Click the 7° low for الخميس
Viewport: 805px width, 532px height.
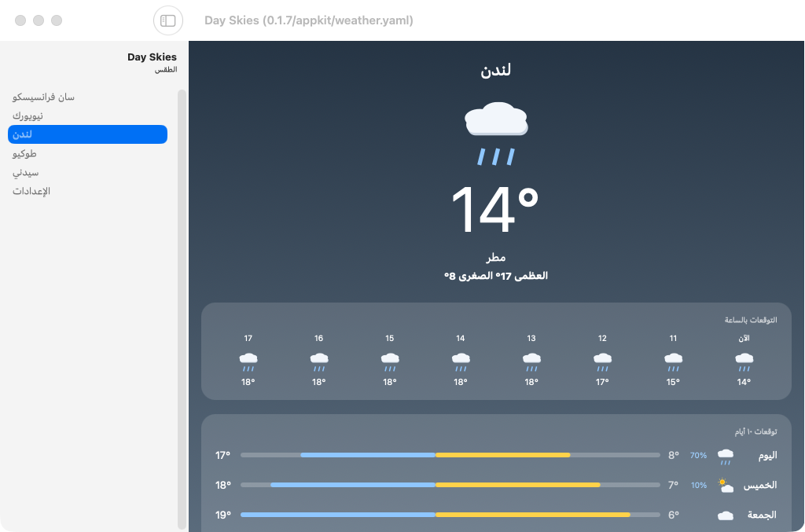(674, 485)
